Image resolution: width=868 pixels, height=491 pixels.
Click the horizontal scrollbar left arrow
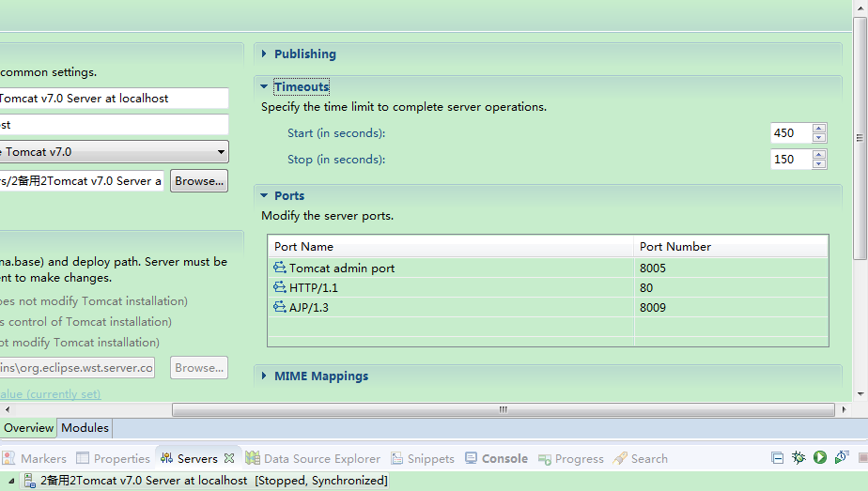8,409
